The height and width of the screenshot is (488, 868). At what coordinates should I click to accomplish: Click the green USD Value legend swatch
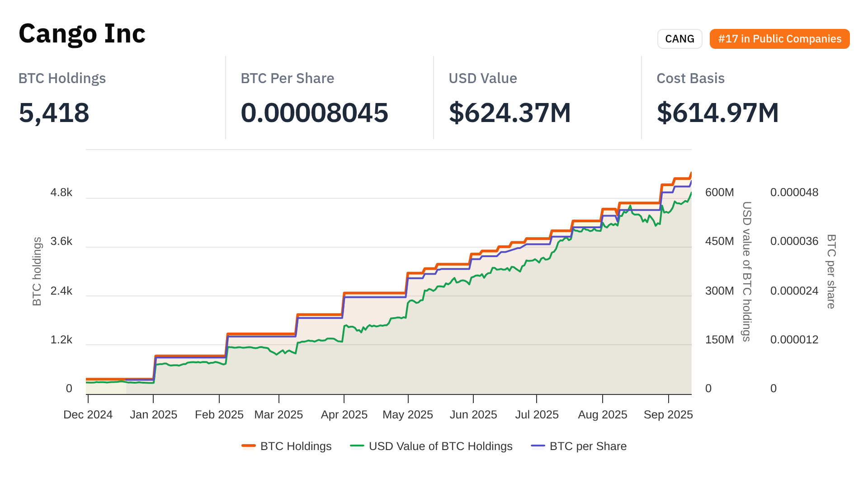357,446
